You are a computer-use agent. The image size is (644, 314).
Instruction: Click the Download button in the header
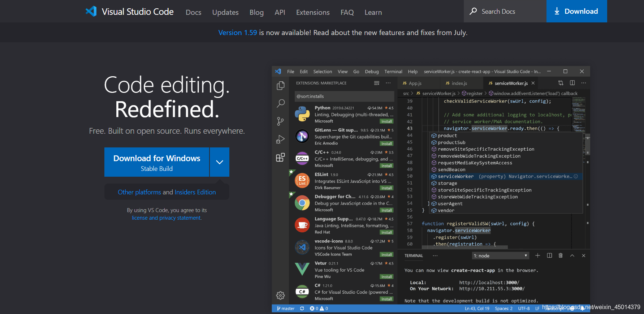(x=576, y=11)
